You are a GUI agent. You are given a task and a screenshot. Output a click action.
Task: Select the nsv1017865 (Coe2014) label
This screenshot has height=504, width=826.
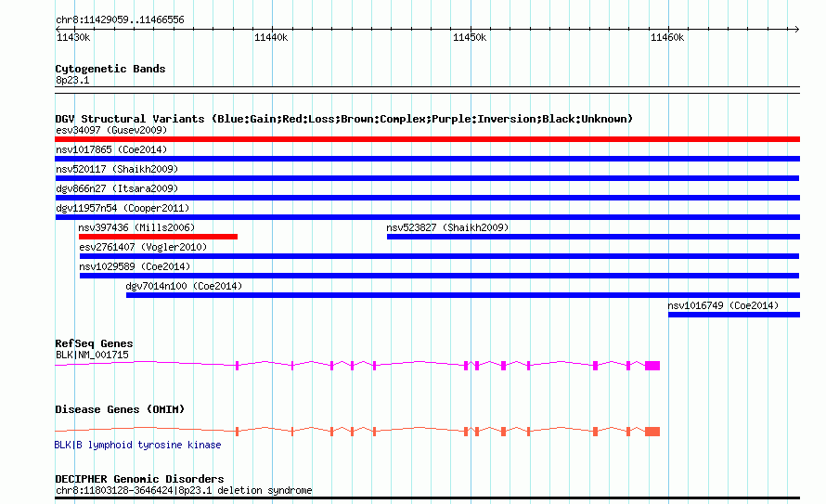pyautogui.click(x=111, y=149)
